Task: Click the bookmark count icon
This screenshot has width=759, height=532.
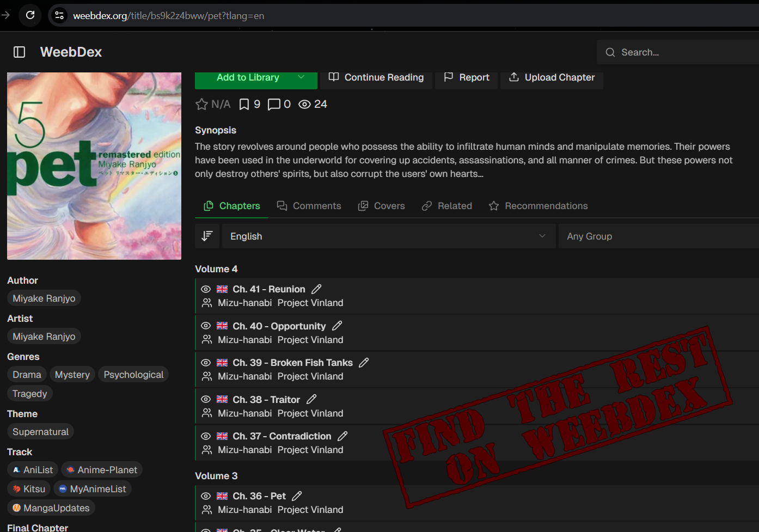Action: pos(244,104)
